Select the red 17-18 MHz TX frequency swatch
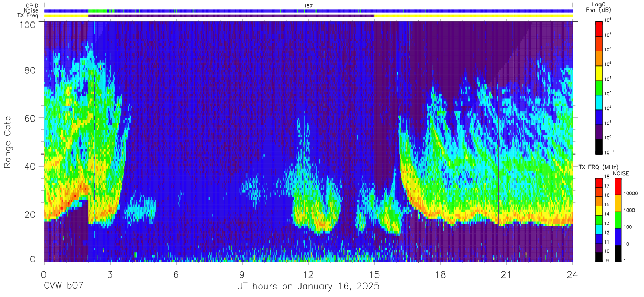The height and width of the screenshot is (297, 644). tap(599, 182)
